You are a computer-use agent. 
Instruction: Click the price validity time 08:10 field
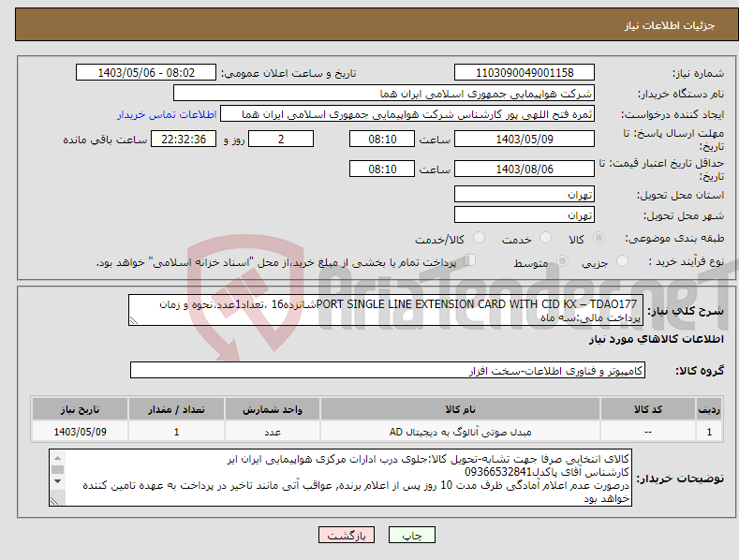pyautogui.click(x=382, y=169)
